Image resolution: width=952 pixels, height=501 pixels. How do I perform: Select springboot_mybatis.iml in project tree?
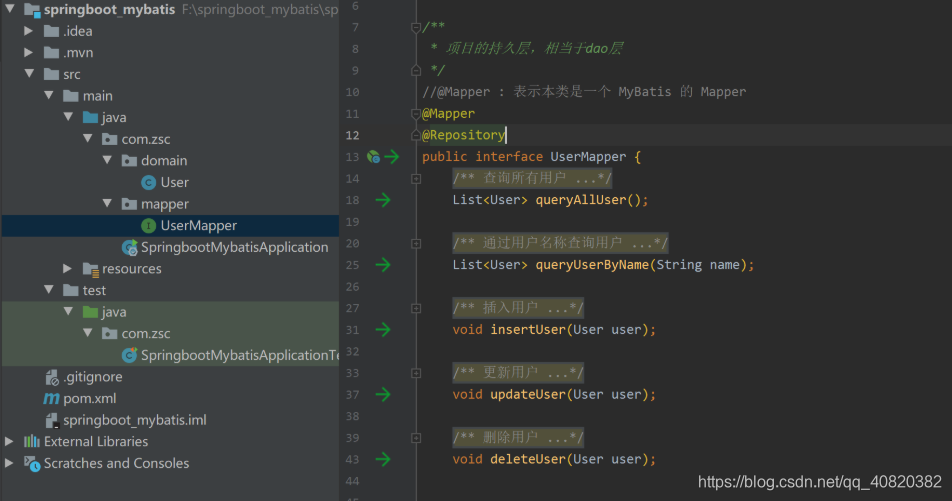pyautogui.click(x=135, y=420)
